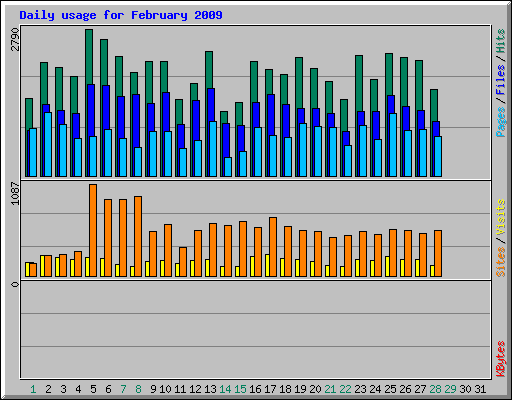Click day label '23' on the x-axis
This screenshot has width=512, height=400.
pos(360,389)
